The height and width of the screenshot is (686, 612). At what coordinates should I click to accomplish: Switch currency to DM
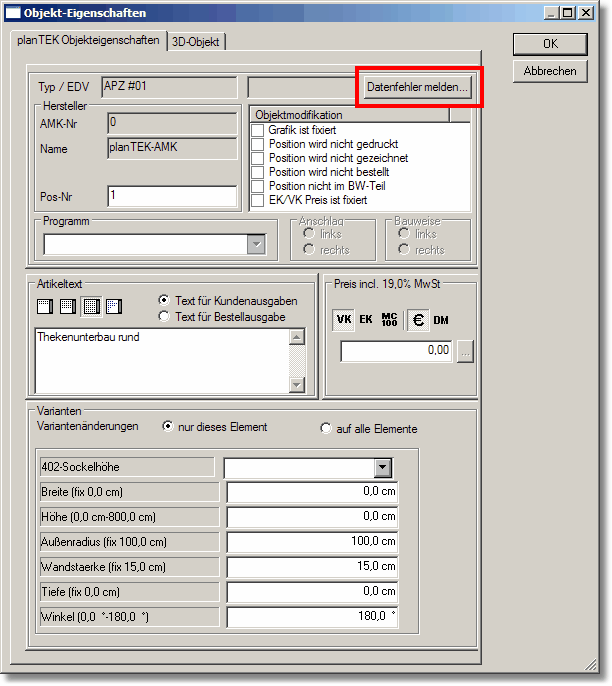[441, 320]
